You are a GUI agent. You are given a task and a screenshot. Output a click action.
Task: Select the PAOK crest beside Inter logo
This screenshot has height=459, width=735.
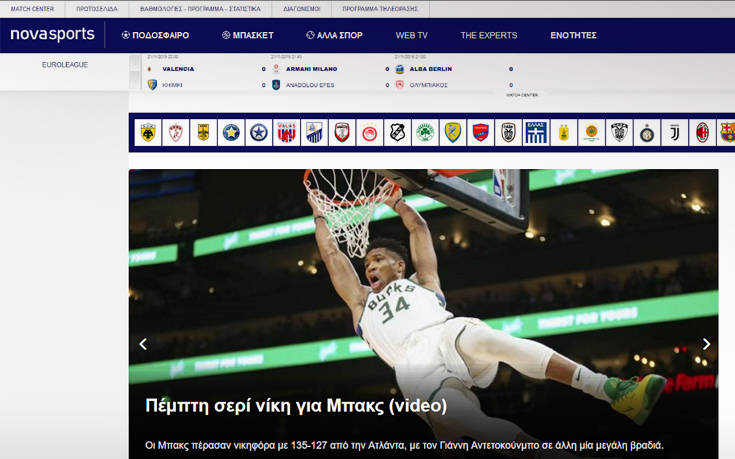(x=619, y=133)
